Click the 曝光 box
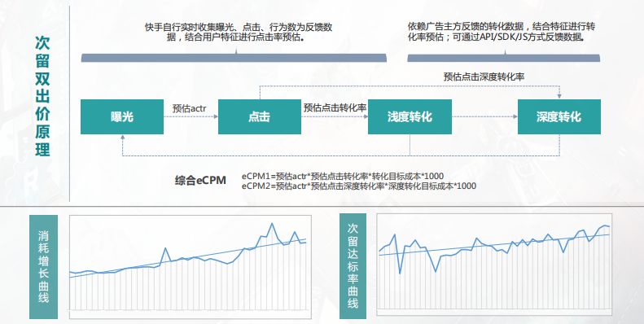 pyautogui.click(x=122, y=116)
